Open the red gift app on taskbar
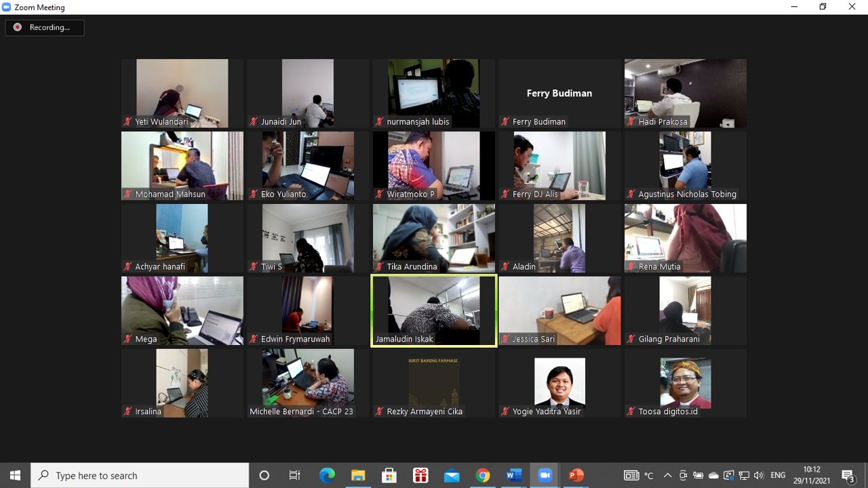 click(x=420, y=475)
